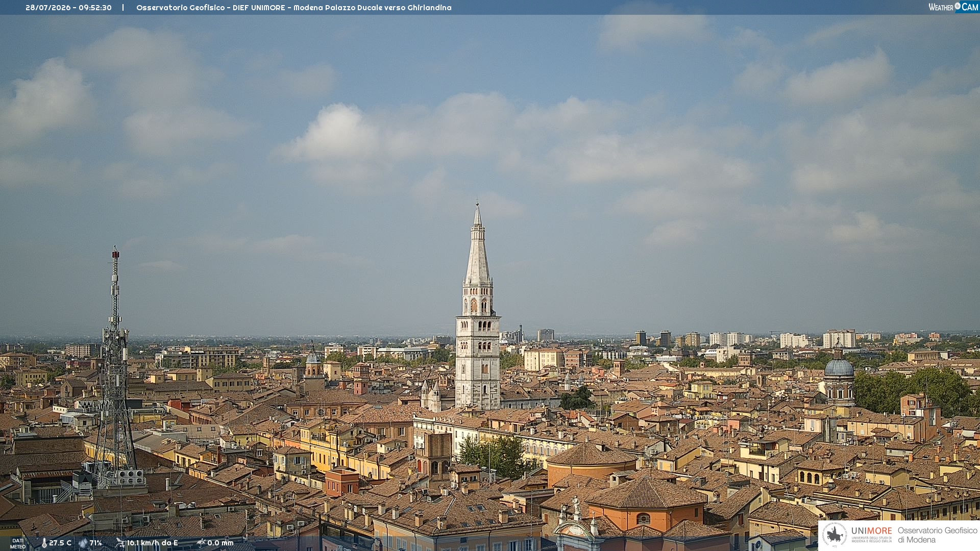This screenshot has height=551, width=980.
Task: Click the thermometer temperature icon
Action: coord(44,543)
